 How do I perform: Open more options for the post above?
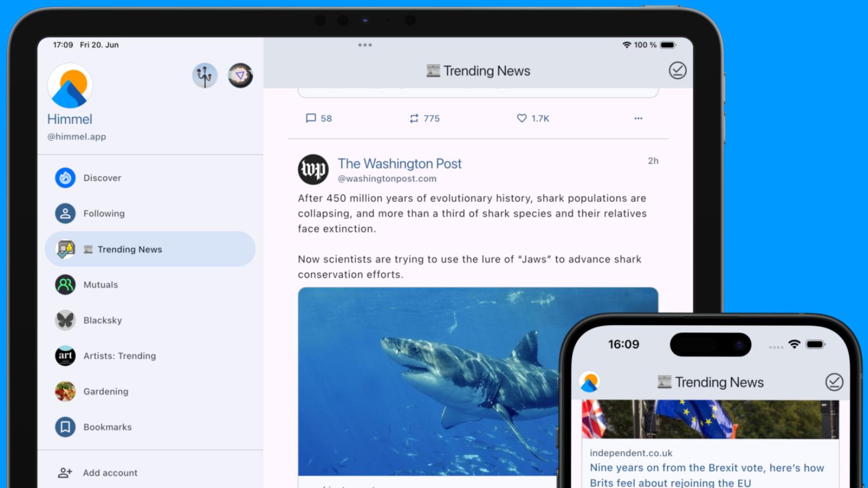point(638,118)
